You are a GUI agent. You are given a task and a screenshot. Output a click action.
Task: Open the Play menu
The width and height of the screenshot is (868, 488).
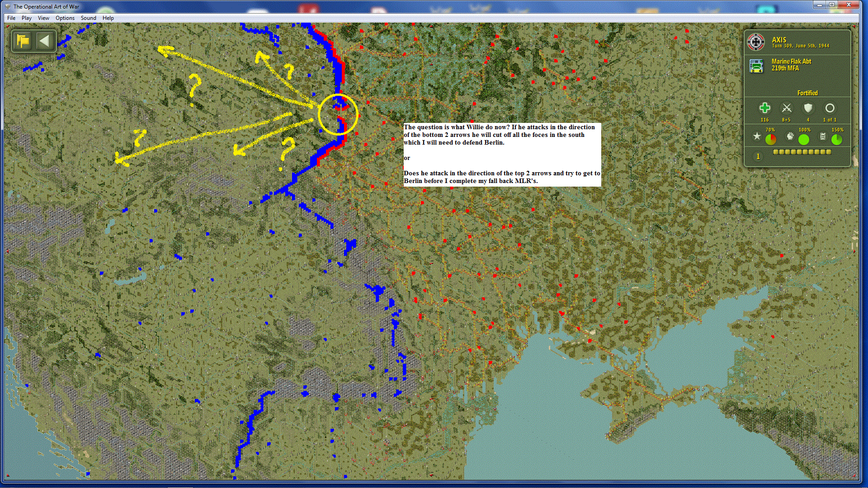click(x=27, y=18)
